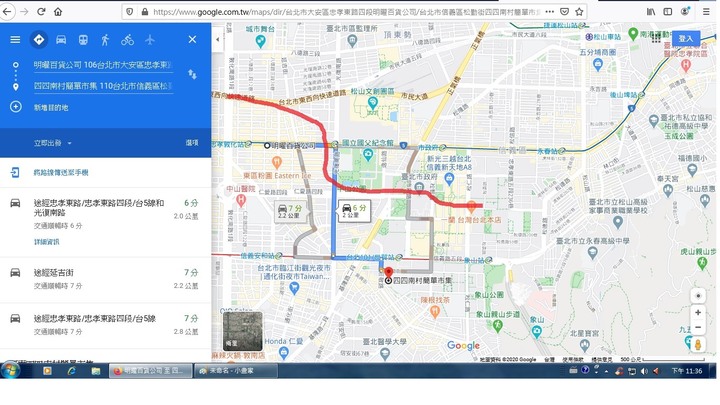Viewport: 720px width, 405px height.
Task: Save page to Pocket
Action: (565, 11)
